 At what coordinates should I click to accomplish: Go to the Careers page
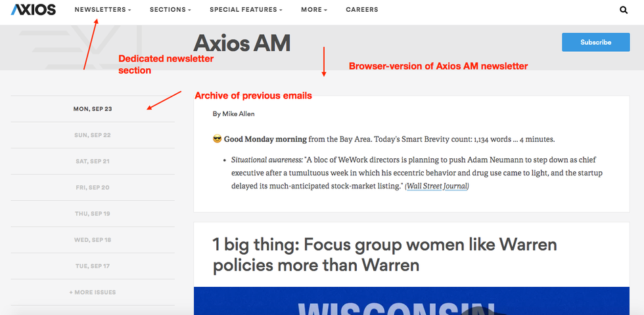(361, 10)
